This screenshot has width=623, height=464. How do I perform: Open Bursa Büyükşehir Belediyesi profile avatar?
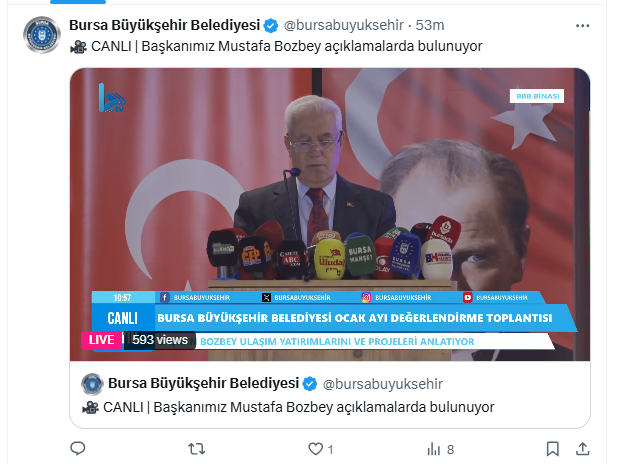click(42, 35)
